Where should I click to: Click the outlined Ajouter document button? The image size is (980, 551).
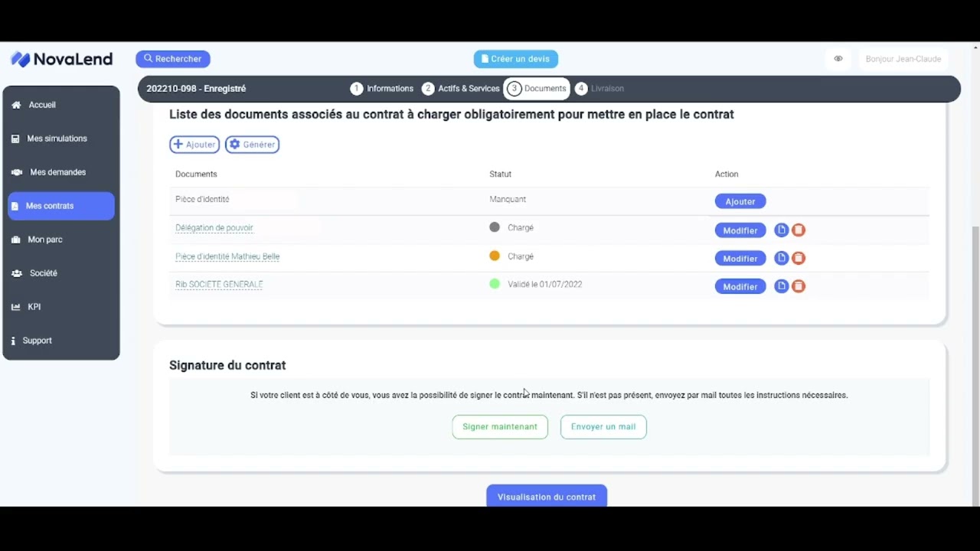[194, 145]
